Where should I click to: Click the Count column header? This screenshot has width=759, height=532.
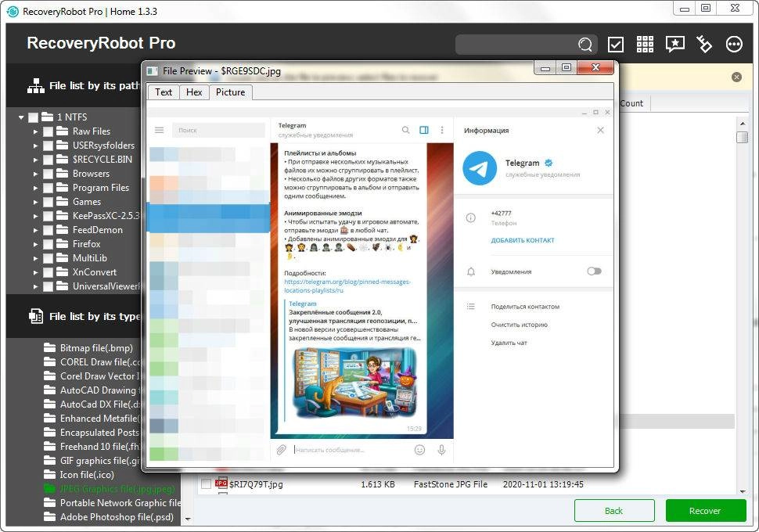click(631, 103)
